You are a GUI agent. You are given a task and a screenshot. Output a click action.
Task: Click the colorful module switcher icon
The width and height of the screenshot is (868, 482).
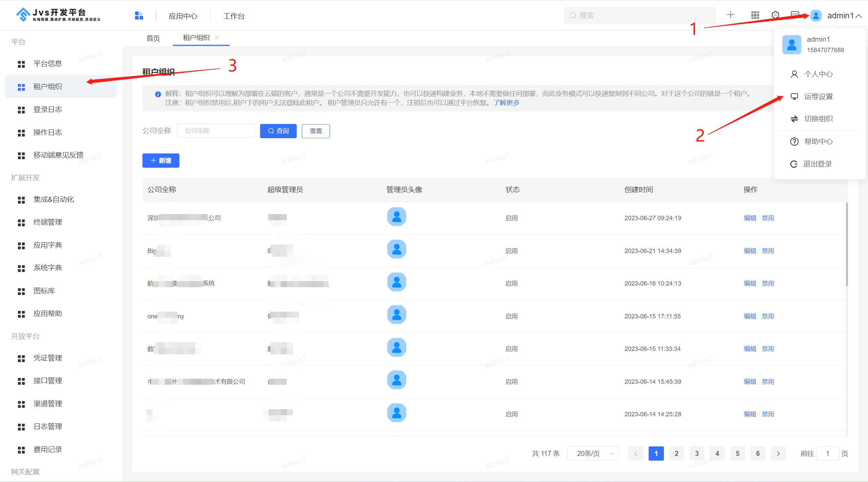[139, 16]
